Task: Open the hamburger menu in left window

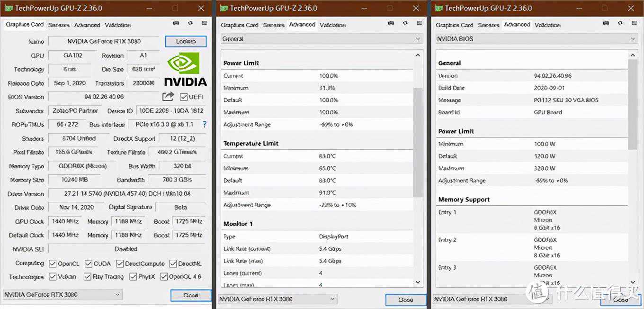Action: pos(205,23)
